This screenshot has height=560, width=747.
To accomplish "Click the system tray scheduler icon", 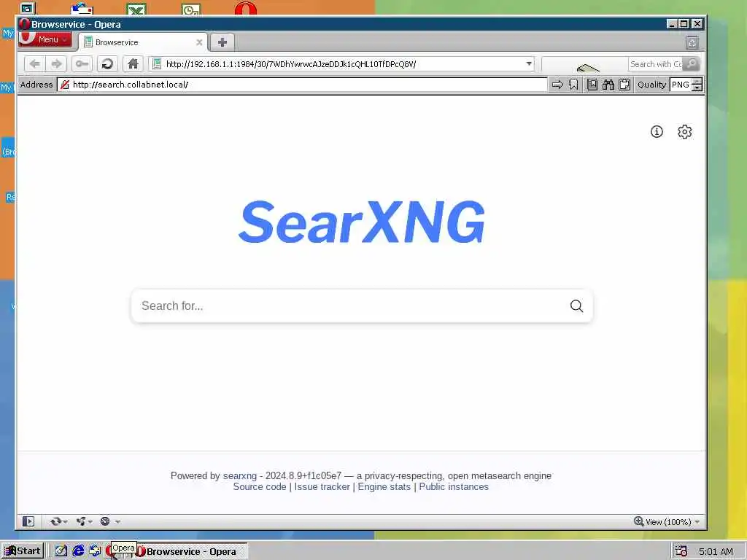I will coord(681,551).
